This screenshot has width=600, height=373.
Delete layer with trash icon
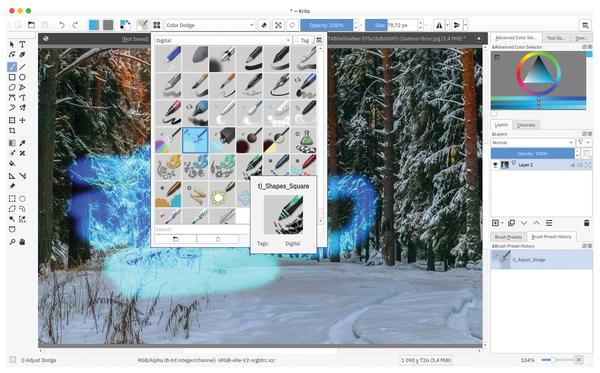coord(586,223)
